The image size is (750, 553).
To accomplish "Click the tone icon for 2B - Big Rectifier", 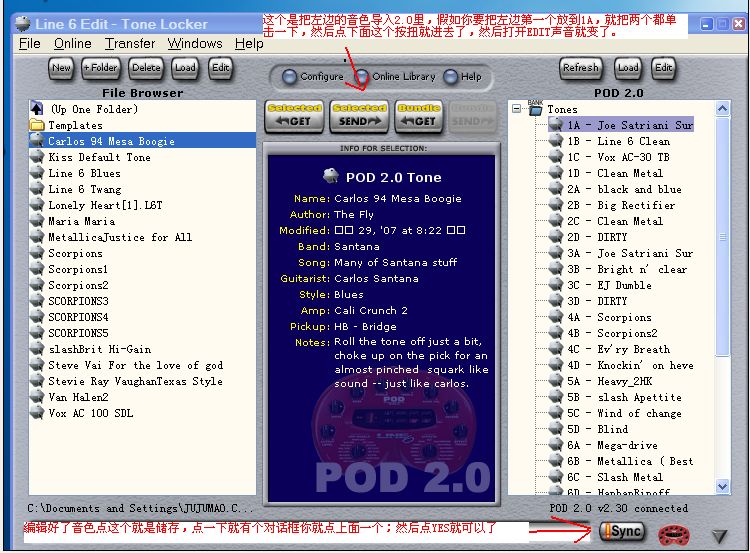I will click(x=555, y=205).
